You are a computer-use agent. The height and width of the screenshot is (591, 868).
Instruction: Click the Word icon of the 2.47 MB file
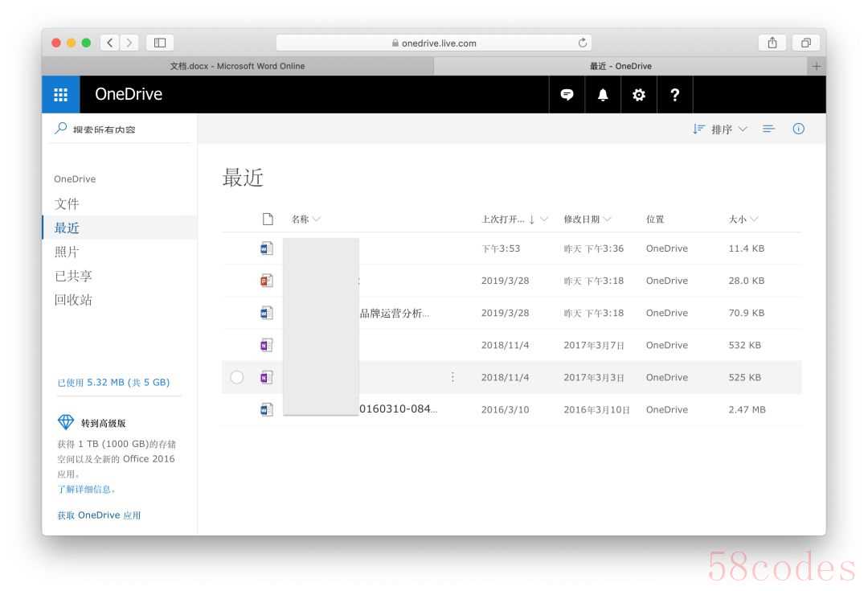[x=267, y=409]
